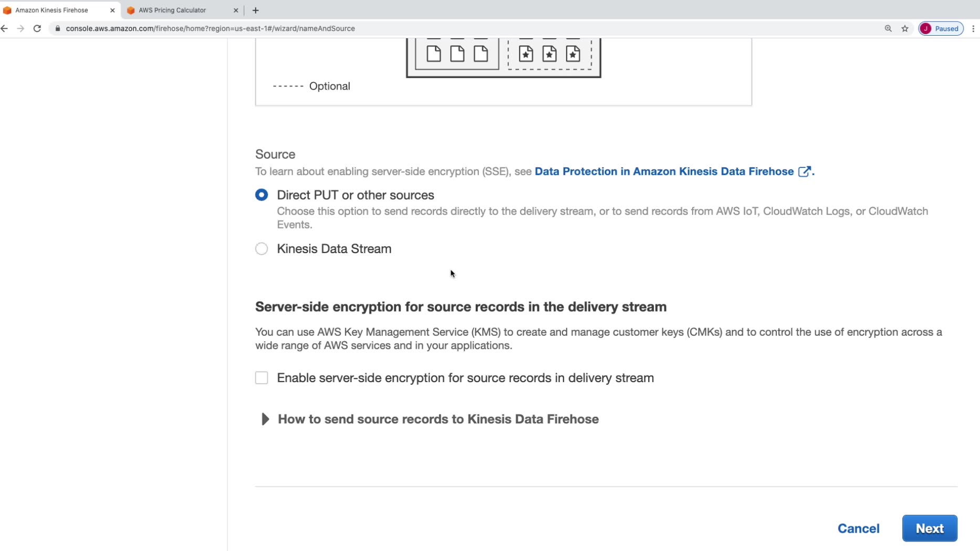Open a new browser tab
The image size is (980, 551).
coord(256,10)
